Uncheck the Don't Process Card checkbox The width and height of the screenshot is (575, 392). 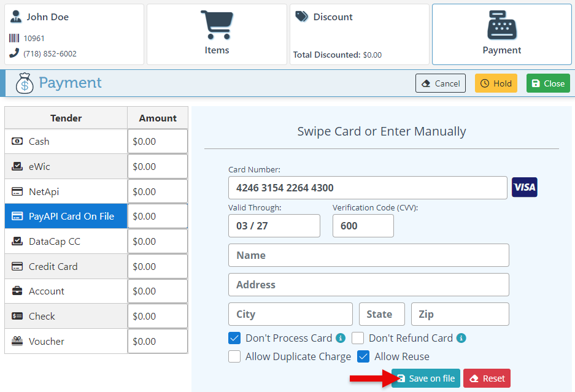pyautogui.click(x=234, y=338)
